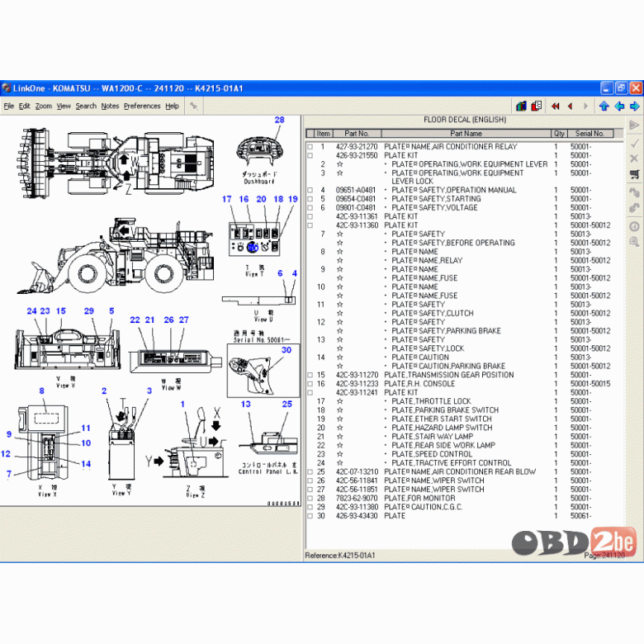Open the View menu
Image resolution: width=644 pixels, height=644 pixels.
(x=64, y=106)
